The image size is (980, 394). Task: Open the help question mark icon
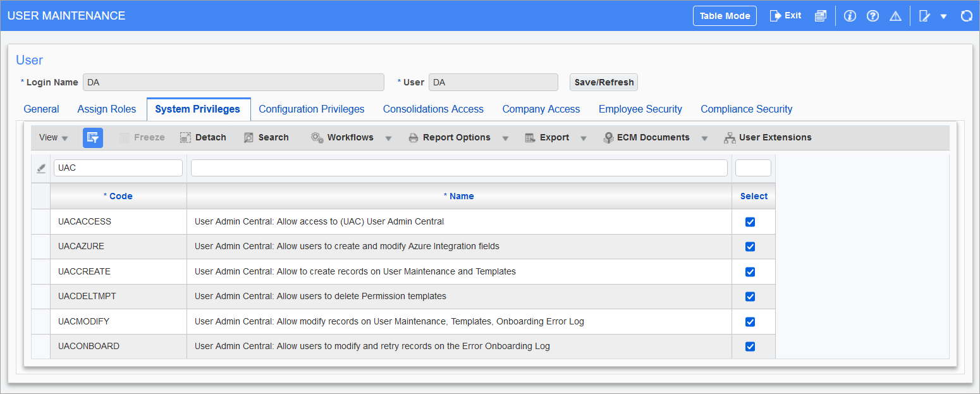pyautogui.click(x=873, y=16)
